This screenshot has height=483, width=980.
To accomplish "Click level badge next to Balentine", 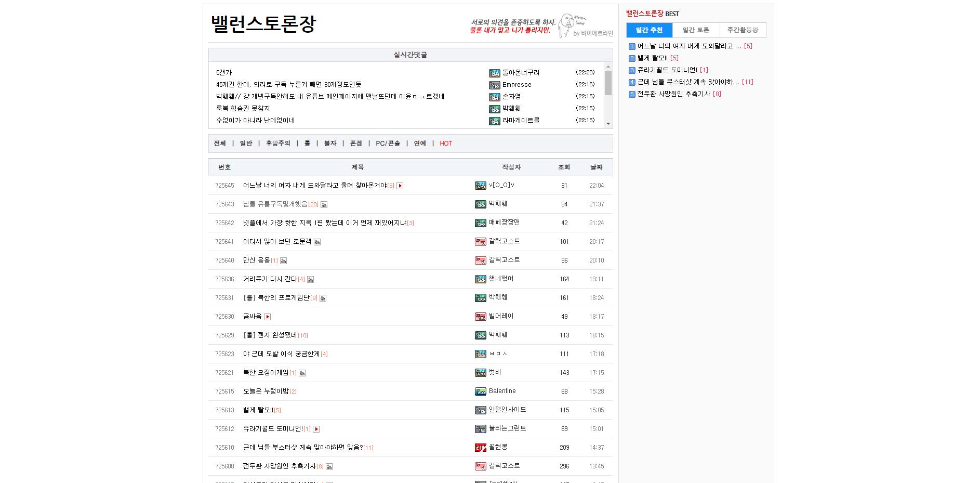I will point(480,391).
